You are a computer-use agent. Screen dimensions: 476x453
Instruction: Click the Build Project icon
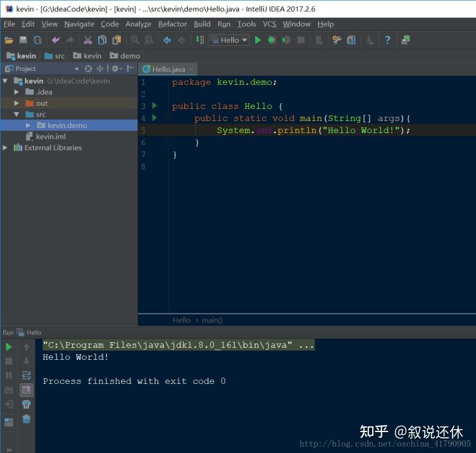click(x=200, y=40)
